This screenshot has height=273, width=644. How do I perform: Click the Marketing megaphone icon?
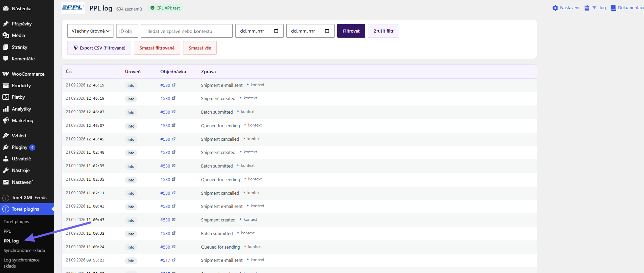point(6,120)
